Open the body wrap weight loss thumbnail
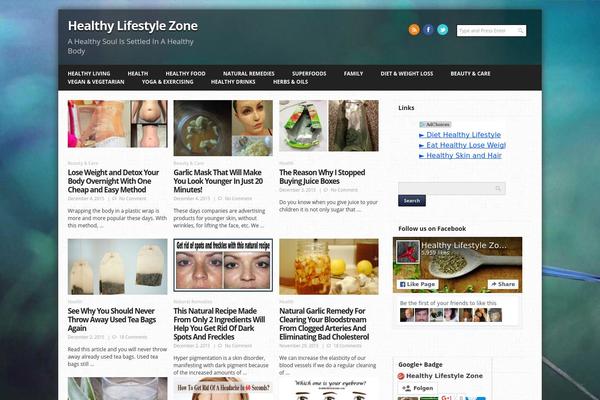The width and height of the screenshot is (600, 400). (x=117, y=124)
